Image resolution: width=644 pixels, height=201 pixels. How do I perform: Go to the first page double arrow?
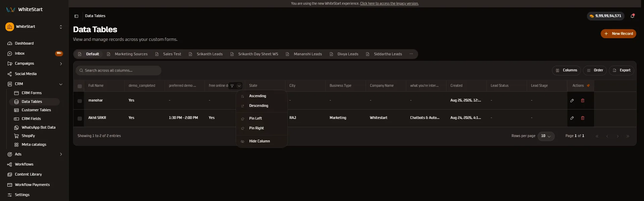[x=597, y=136]
